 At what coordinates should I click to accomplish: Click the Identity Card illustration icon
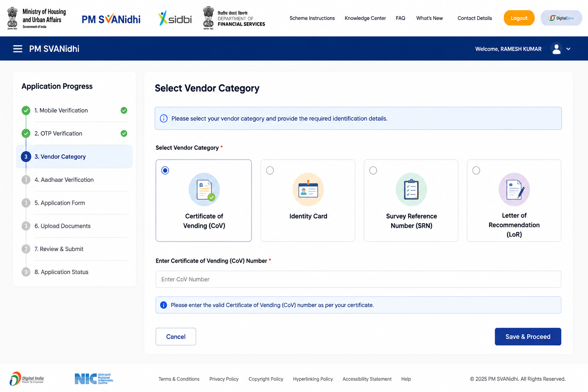pyautogui.click(x=308, y=189)
